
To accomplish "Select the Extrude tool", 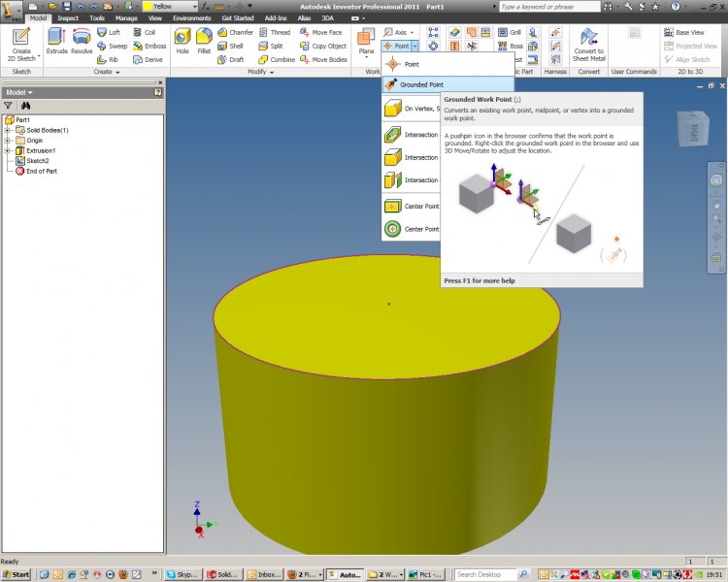I will 56,41.
